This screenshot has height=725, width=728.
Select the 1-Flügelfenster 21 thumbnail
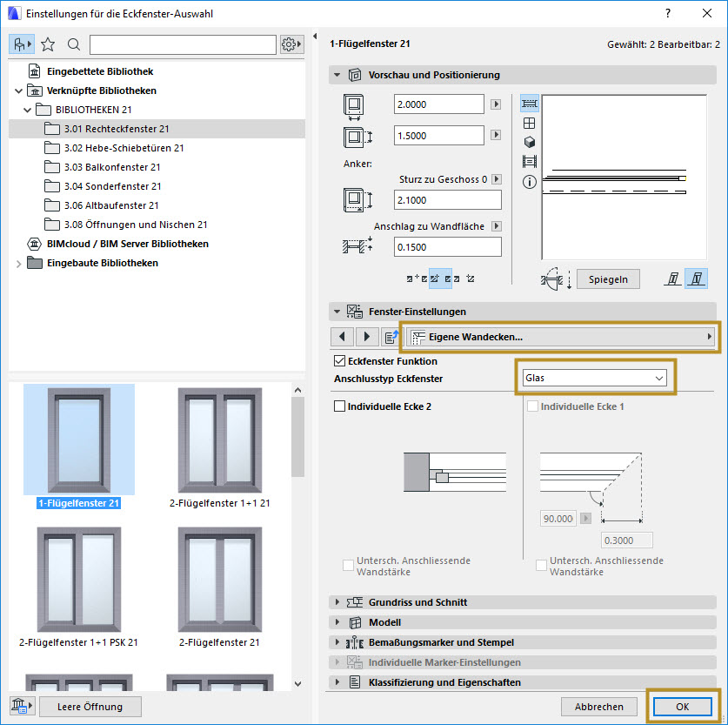pos(79,446)
